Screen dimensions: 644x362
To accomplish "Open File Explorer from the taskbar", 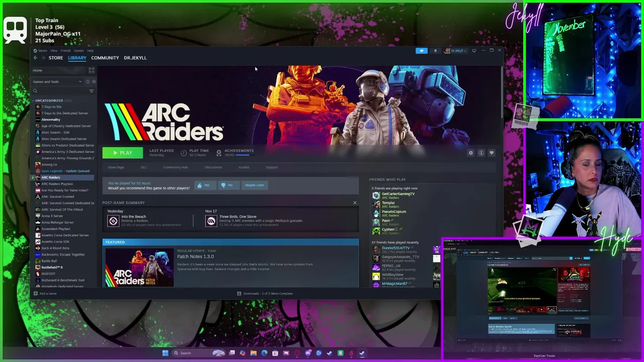I will tap(254, 353).
